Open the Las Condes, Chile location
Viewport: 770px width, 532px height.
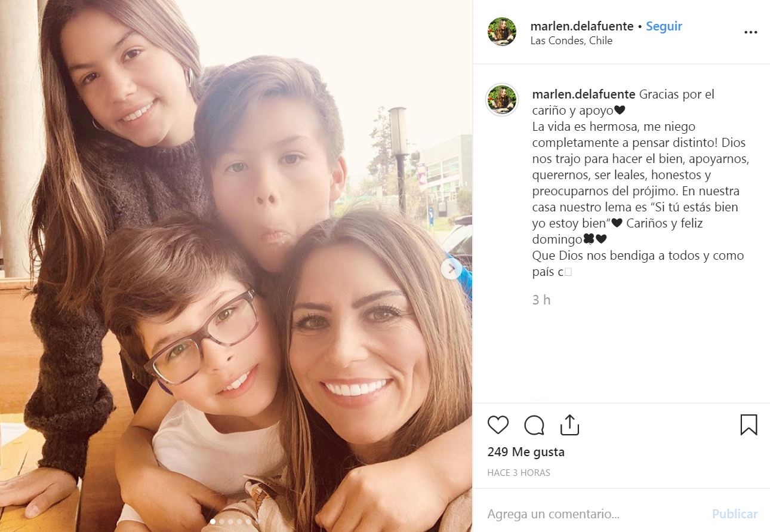571,41
